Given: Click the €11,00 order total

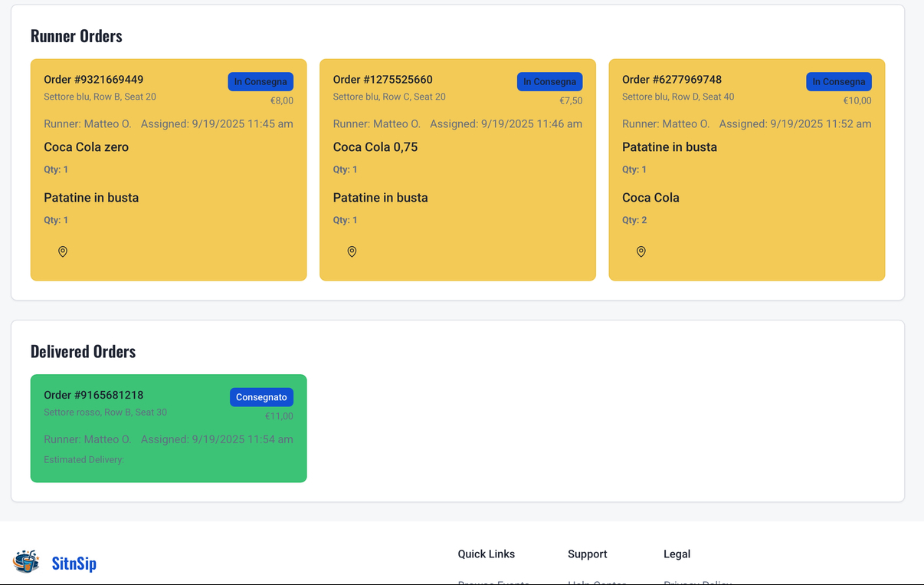Looking at the screenshot, I should 279,416.
